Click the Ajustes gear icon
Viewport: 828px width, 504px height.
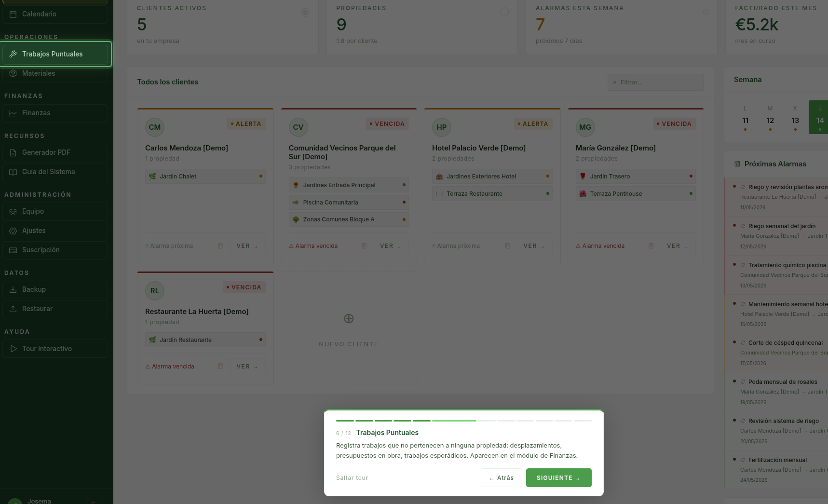[x=13, y=231]
